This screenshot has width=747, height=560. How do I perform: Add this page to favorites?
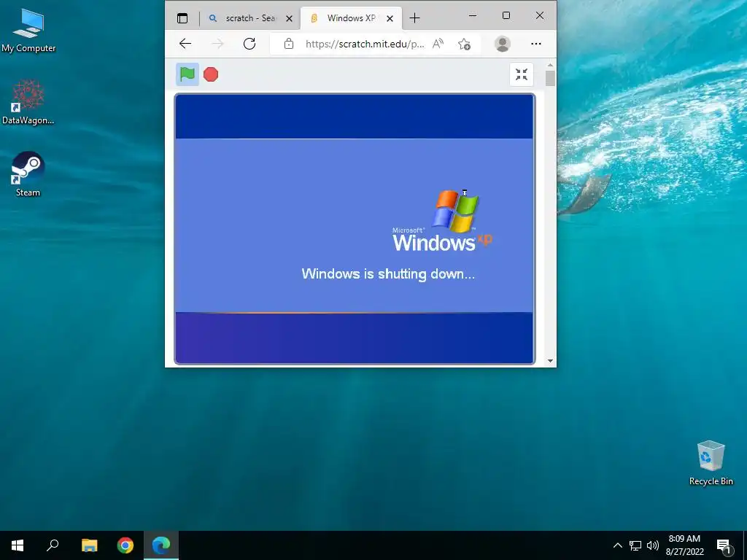tap(464, 44)
